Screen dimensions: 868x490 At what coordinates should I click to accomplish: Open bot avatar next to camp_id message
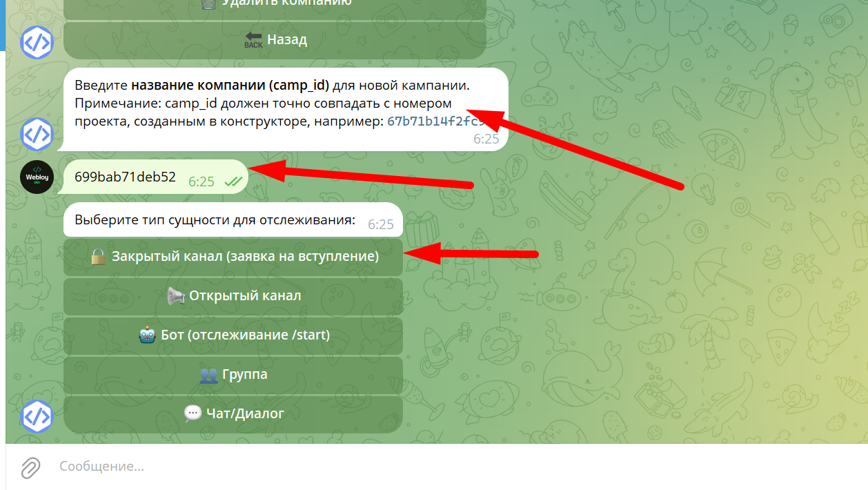[x=37, y=134]
